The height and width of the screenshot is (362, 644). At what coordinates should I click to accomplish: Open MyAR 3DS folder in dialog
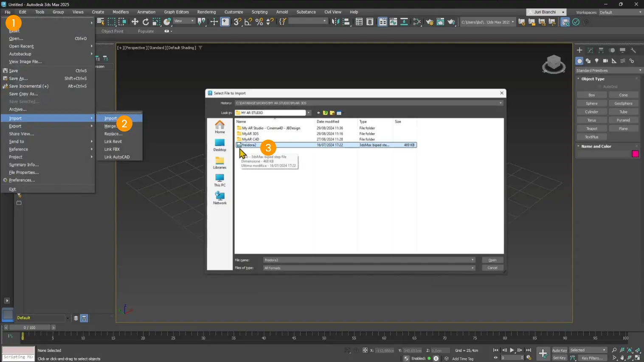(250, 134)
